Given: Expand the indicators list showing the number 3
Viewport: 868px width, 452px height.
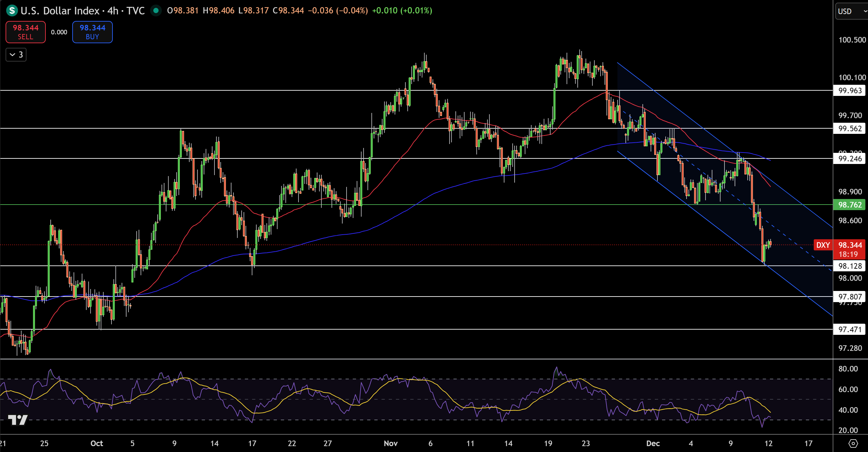Looking at the screenshot, I should (x=15, y=54).
